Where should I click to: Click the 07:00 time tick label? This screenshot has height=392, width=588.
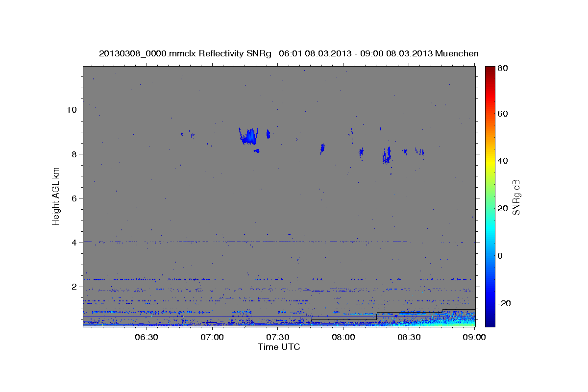tap(212, 338)
